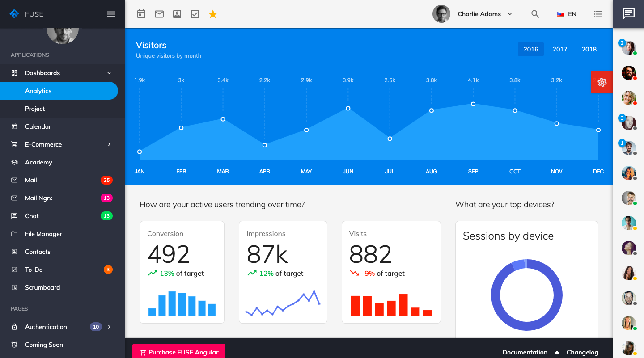Go to Scrumboard in the sidebar
Screen dimensions: 644x358
coord(42,287)
